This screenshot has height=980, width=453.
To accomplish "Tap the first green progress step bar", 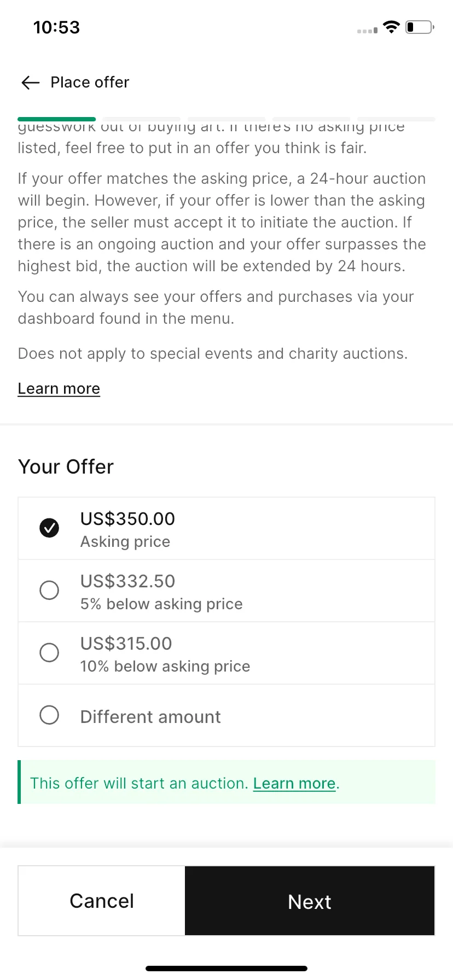I will pos(57,119).
